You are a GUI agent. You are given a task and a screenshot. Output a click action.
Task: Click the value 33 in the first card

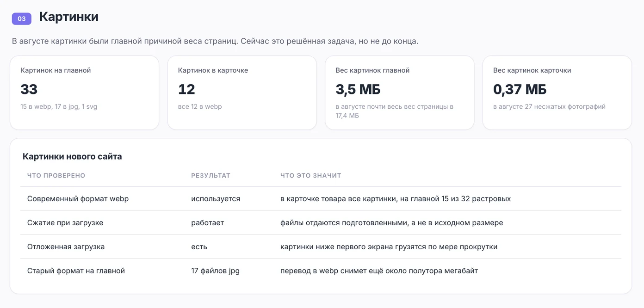pos(29,89)
